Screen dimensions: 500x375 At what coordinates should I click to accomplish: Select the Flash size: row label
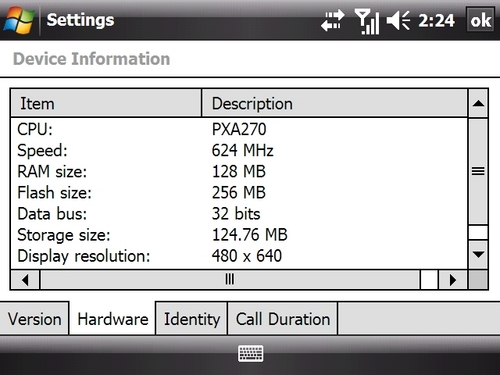click(54, 193)
